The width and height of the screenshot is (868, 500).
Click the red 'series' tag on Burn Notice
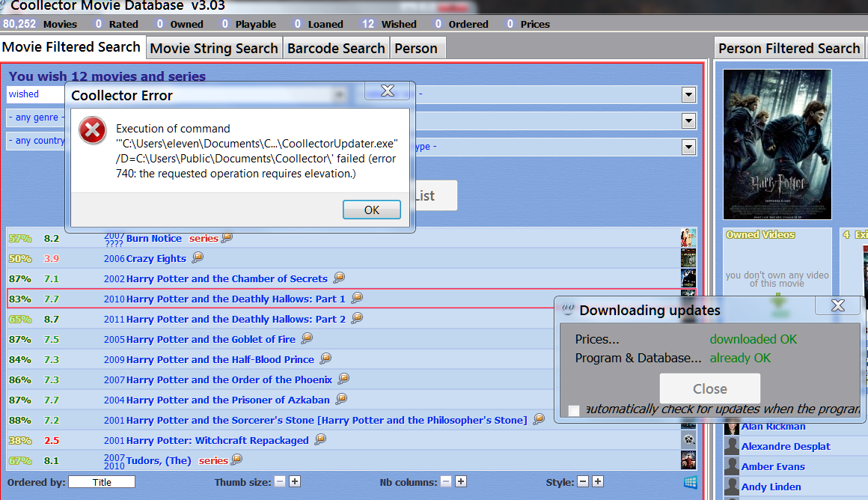click(204, 239)
